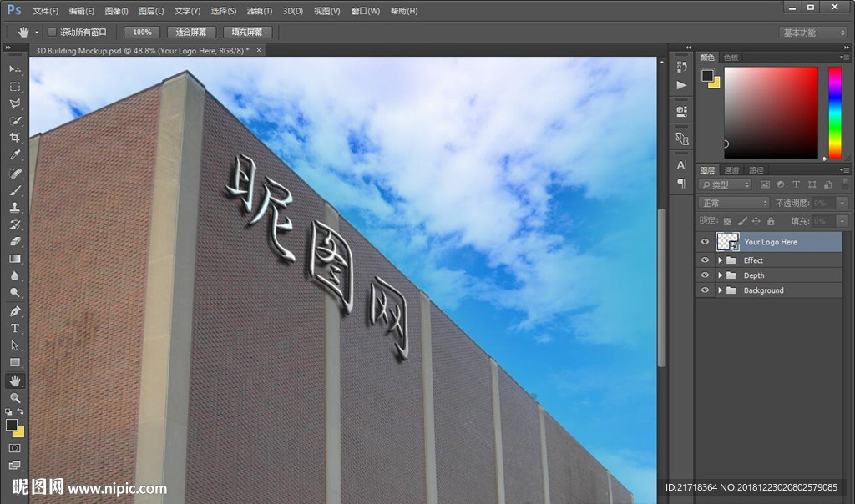Screen dimensions: 855x504
Task: Pick a color in the color field
Action: tap(771, 113)
